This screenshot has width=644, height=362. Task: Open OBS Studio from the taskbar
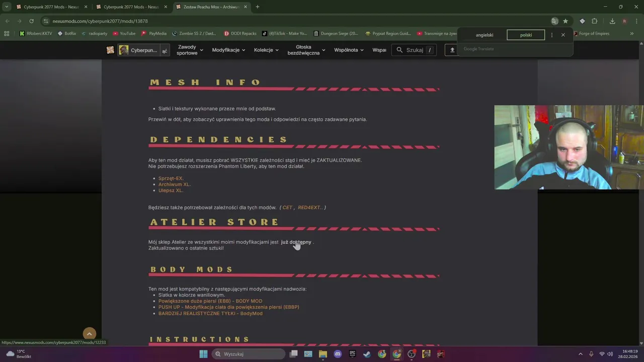point(411,354)
